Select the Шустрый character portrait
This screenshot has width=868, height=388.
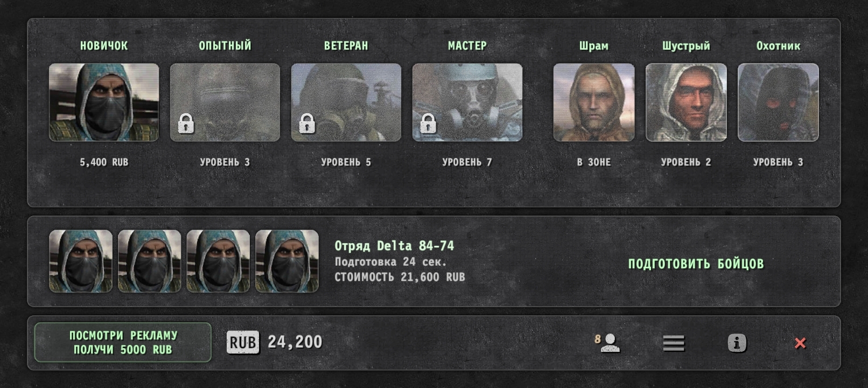click(x=686, y=102)
